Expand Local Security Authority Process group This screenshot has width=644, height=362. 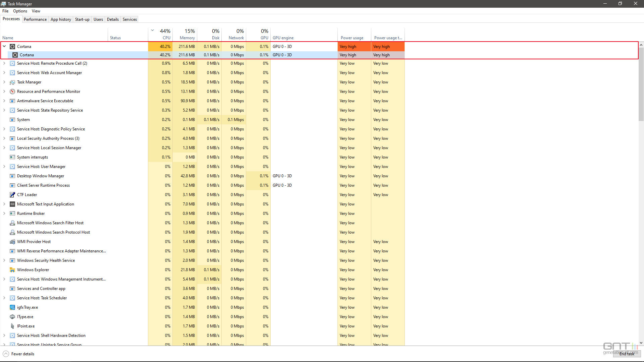[x=4, y=138]
